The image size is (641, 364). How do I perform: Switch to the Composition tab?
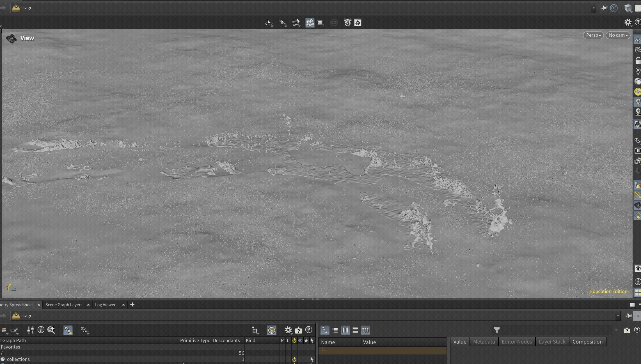tap(587, 342)
